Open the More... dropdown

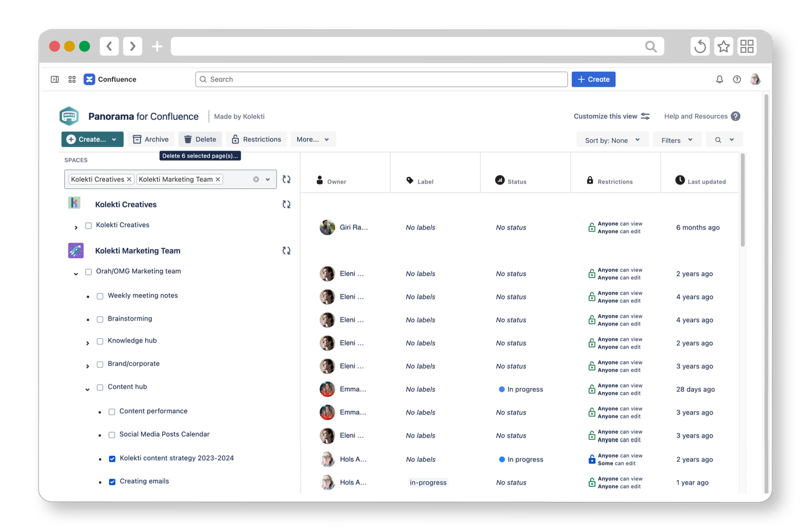tap(313, 140)
